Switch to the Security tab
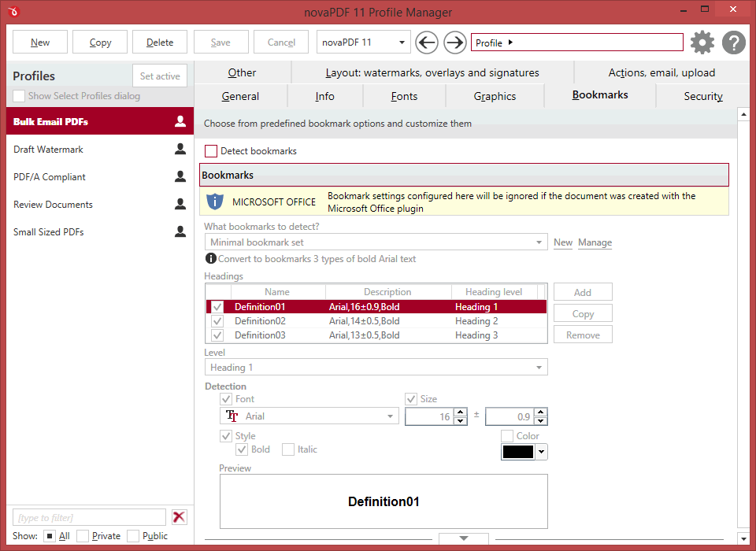The height and width of the screenshot is (551, 756). 703,96
